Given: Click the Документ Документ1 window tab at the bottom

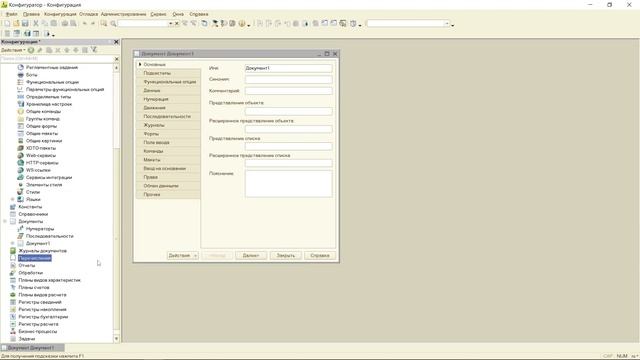Looking at the screenshot, I should click(32, 348).
